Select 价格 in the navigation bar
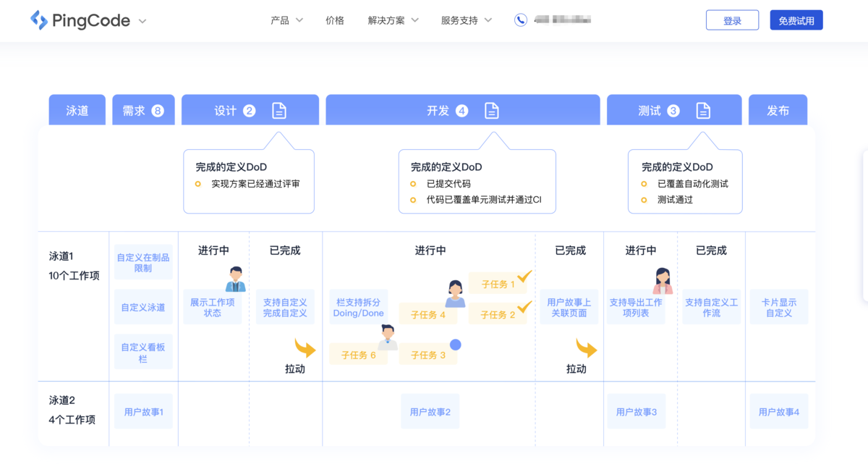 click(335, 20)
